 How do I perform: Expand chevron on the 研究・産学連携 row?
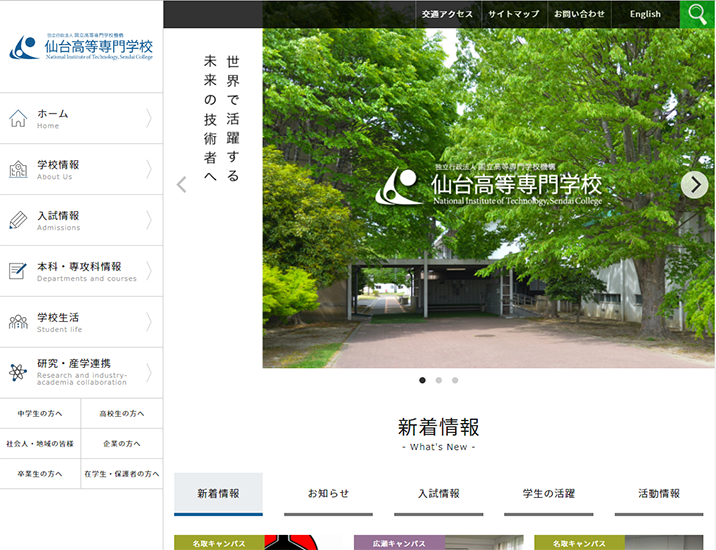click(x=149, y=373)
